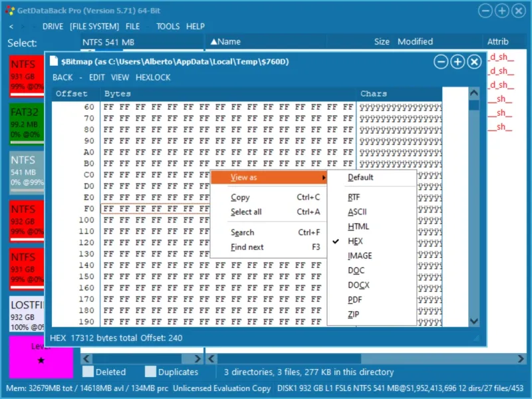Minimize the $Bitmap viewer window
The width and height of the screenshot is (532, 399).
click(441, 62)
